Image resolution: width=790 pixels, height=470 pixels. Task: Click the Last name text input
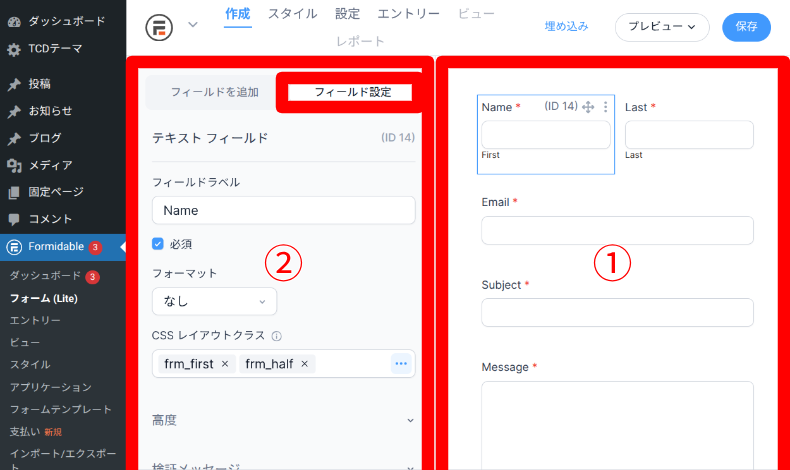(x=689, y=135)
